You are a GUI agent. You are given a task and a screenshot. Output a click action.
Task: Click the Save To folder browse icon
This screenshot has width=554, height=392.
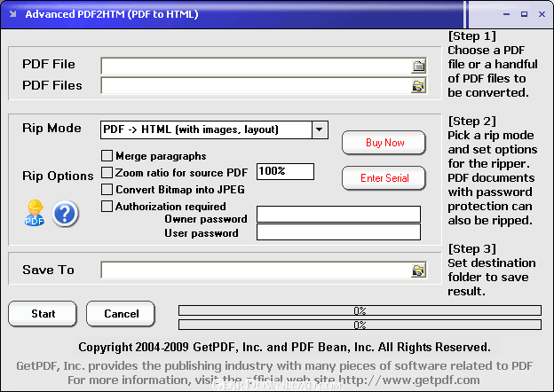coord(418,270)
